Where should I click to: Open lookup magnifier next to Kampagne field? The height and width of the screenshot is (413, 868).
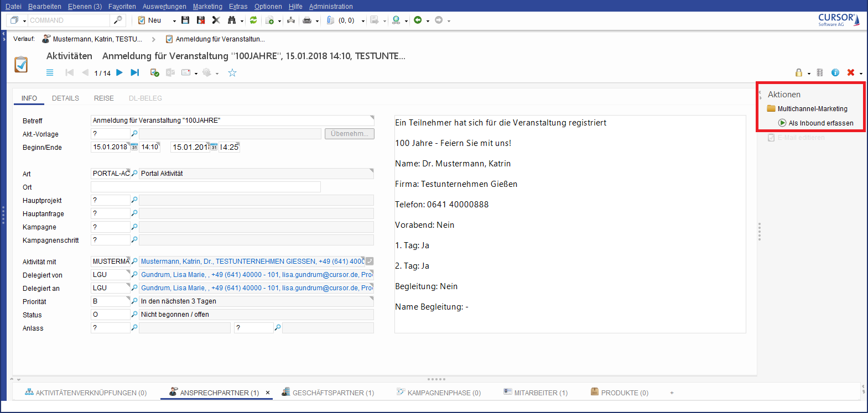click(134, 227)
